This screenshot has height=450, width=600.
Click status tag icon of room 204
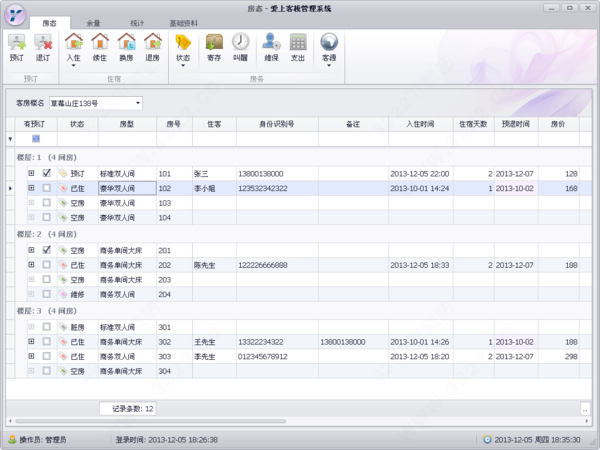click(63, 294)
